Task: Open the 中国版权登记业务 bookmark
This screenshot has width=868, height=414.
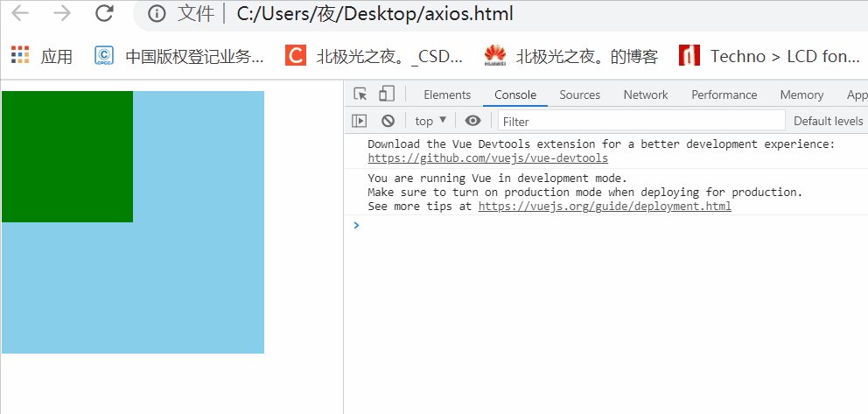Action: 179,56
